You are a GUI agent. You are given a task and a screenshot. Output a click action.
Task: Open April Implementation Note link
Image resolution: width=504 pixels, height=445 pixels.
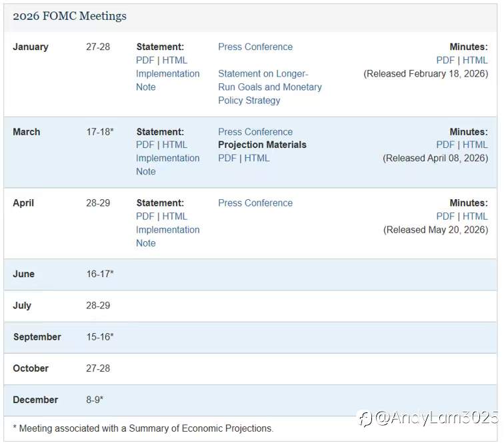168,236
